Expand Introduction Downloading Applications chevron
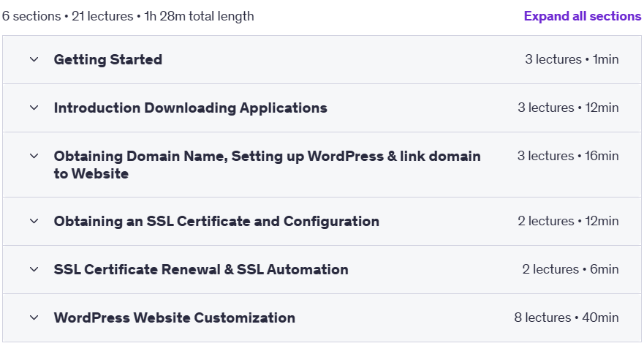Viewport: 644px width, 346px height. click(34, 108)
